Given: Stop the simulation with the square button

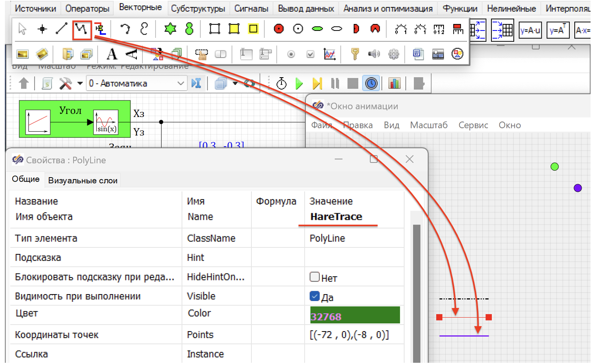Looking at the screenshot, I should click(x=353, y=83).
